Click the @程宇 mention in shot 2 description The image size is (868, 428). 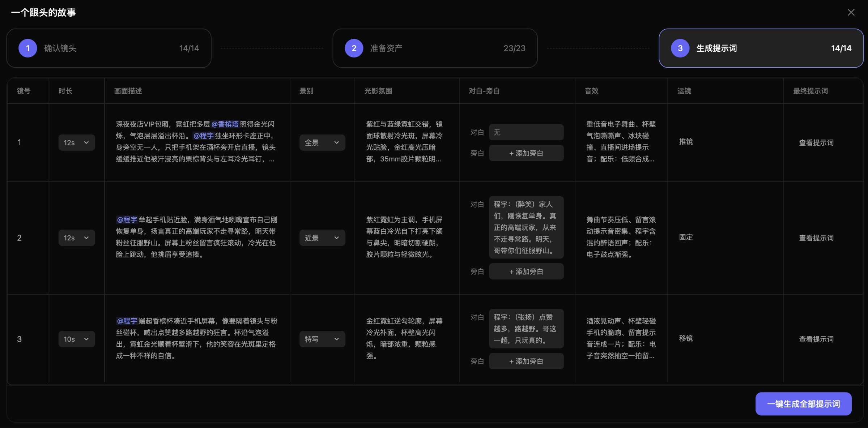(x=127, y=220)
